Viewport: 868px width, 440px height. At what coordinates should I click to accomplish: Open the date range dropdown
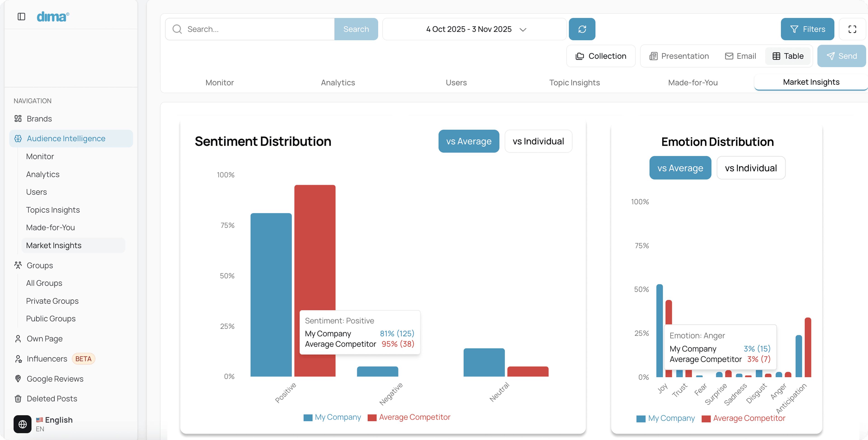(x=474, y=29)
